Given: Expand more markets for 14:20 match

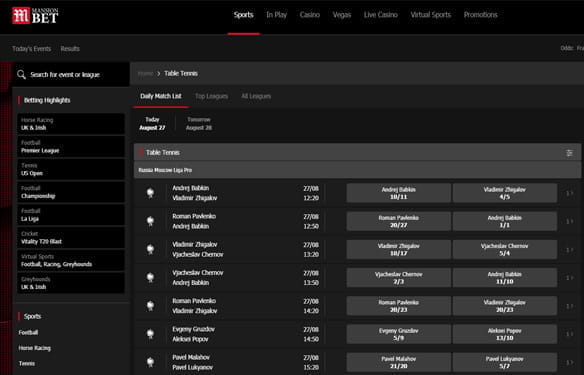Looking at the screenshot, I should [x=569, y=306].
